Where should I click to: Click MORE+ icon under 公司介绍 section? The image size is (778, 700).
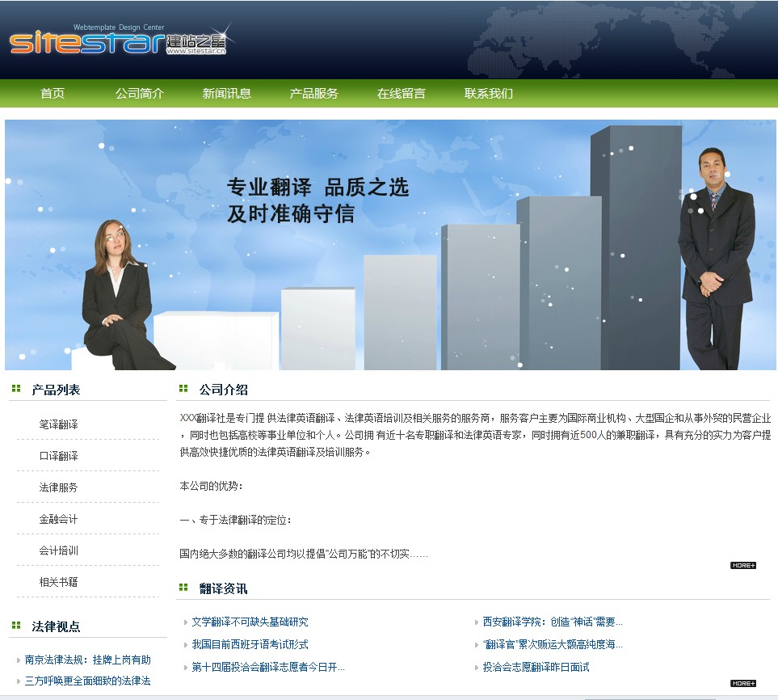(x=742, y=565)
